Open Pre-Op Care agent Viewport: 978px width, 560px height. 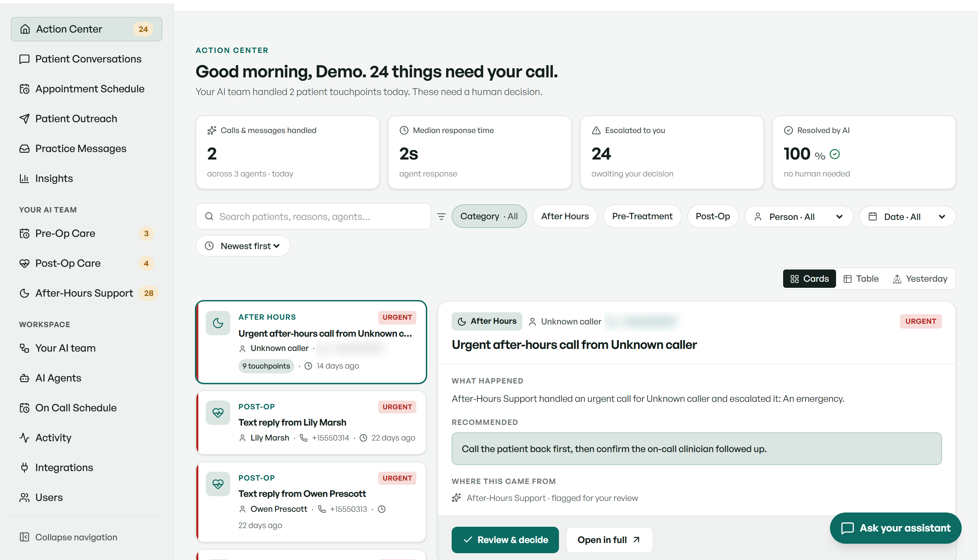[x=86, y=234]
